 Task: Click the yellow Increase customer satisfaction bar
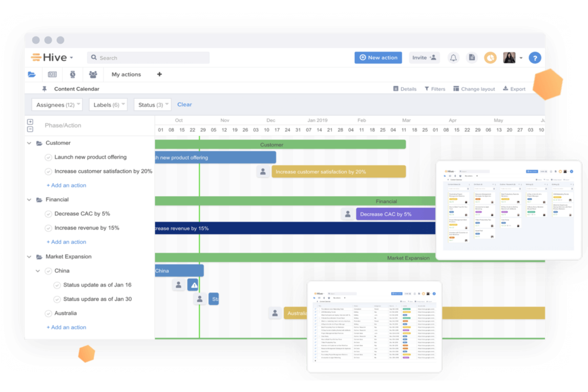pyautogui.click(x=339, y=172)
